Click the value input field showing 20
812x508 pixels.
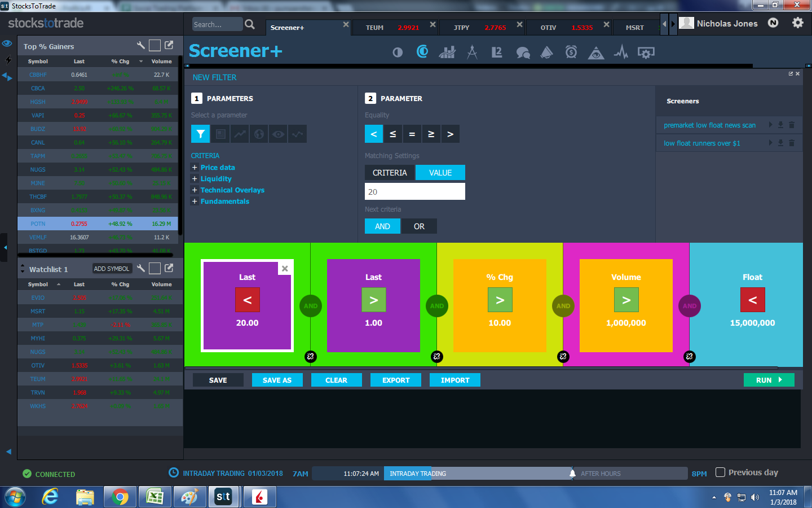(x=415, y=192)
